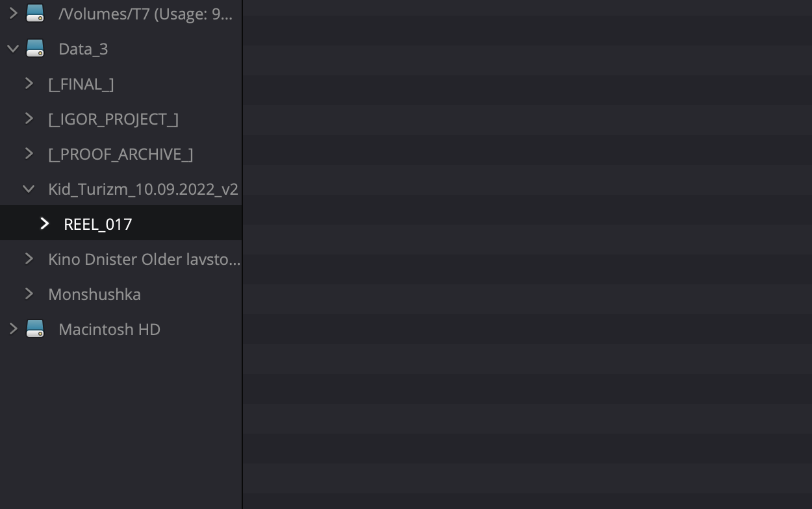
Task: Select the [_IGOR_PROJECT_] folder name
Action: [113, 119]
